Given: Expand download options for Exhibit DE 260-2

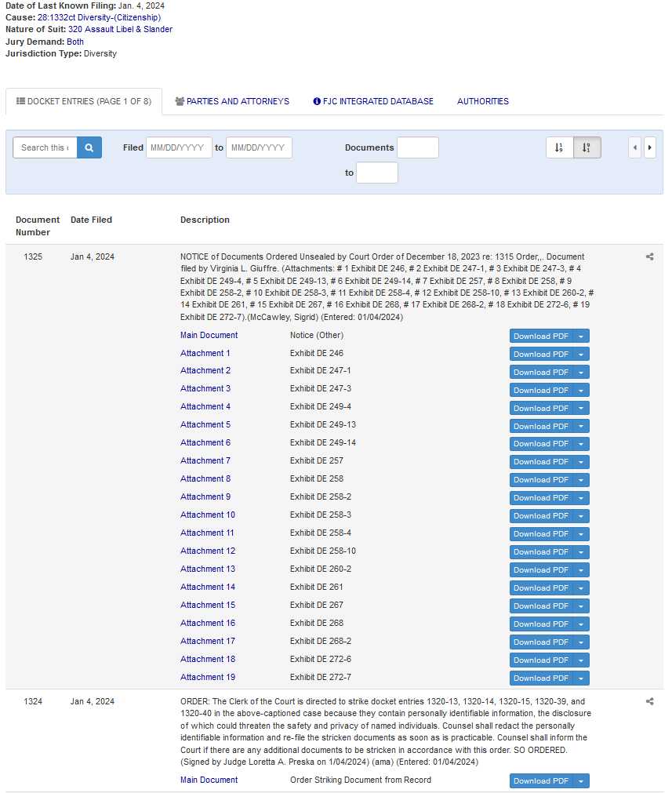Looking at the screenshot, I should (x=581, y=570).
